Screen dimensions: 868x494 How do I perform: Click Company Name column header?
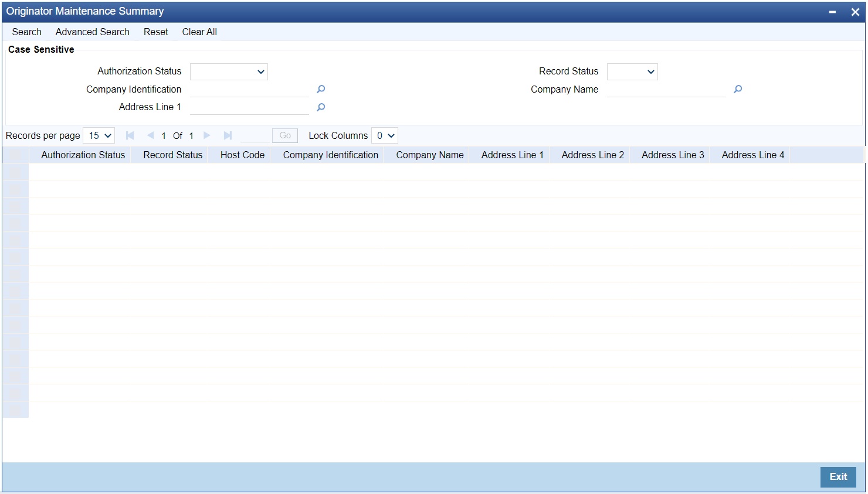point(430,155)
